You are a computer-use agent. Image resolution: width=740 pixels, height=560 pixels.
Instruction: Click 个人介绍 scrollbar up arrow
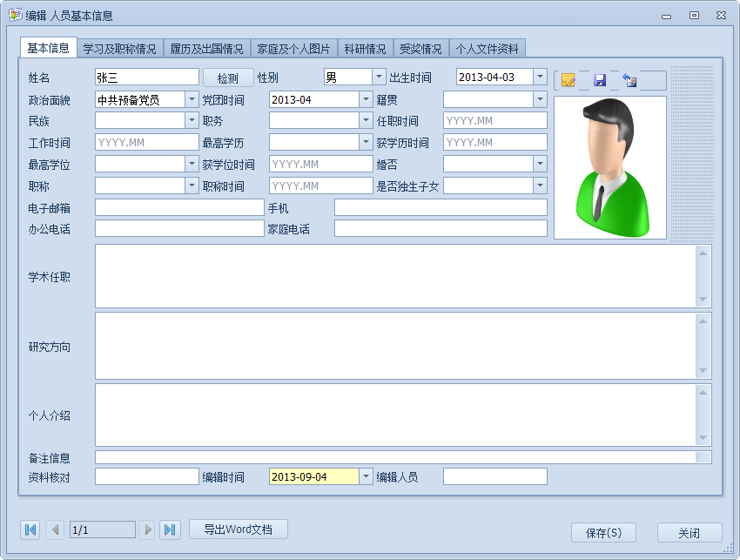point(703,393)
